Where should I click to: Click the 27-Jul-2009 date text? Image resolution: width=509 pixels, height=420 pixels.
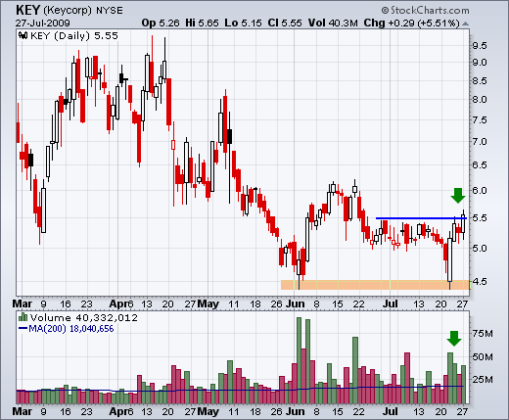[42, 23]
